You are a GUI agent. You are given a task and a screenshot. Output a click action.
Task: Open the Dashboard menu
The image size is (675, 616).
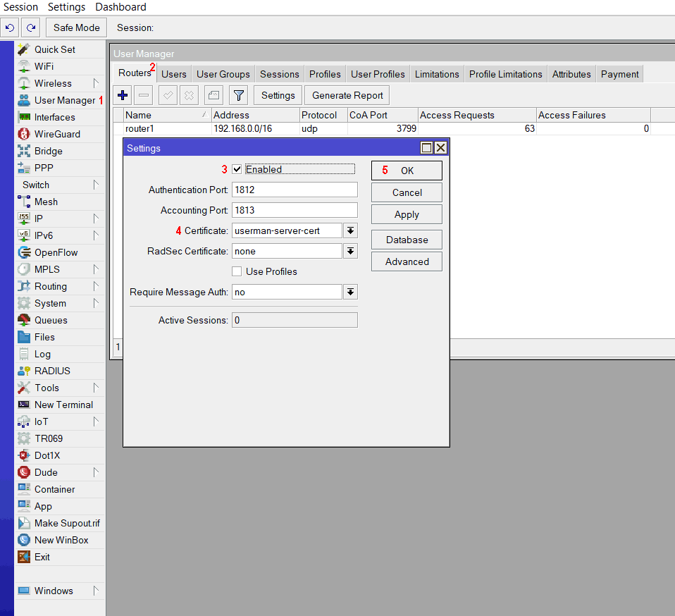120,7
